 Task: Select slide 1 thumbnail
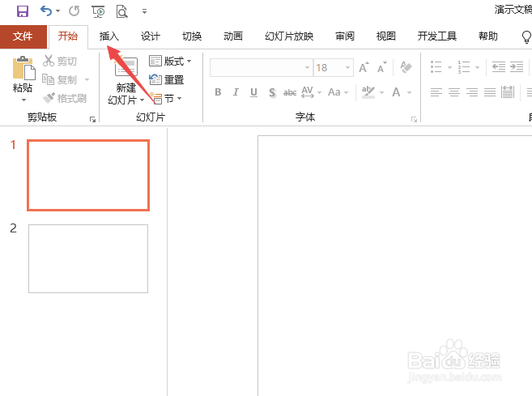click(x=88, y=175)
